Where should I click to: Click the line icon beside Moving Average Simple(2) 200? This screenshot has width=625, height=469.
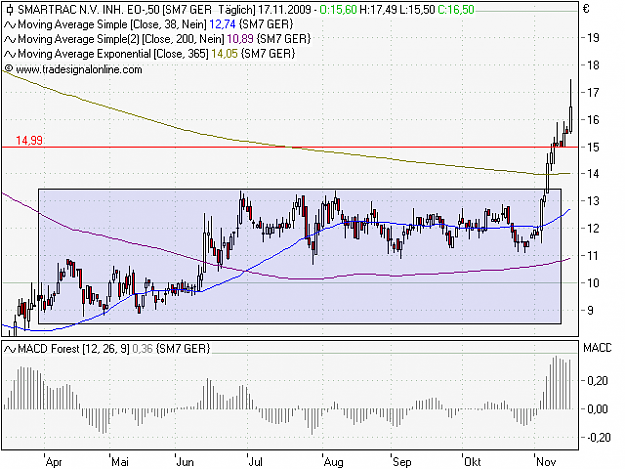10,39
